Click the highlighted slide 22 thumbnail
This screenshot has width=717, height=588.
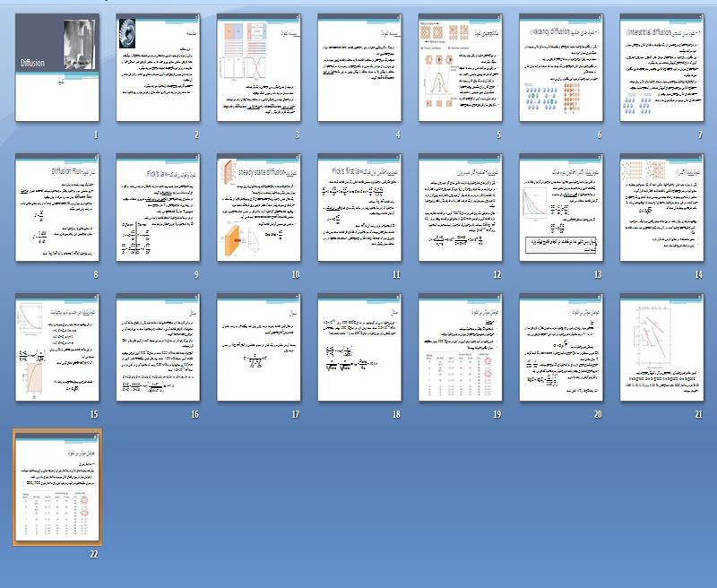58,487
